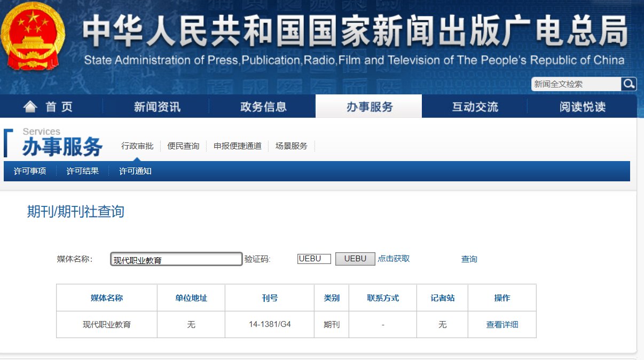Click the search magnifier icon
Viewport: 644px width, 360px height.
[629, 84]
